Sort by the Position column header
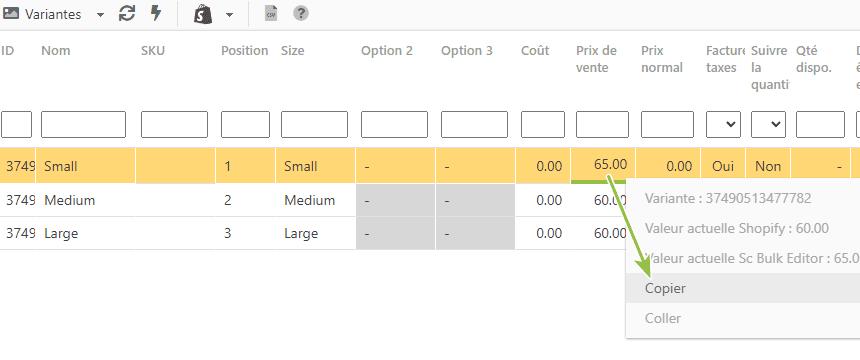 pyautogui.click(x=245, y=51)
